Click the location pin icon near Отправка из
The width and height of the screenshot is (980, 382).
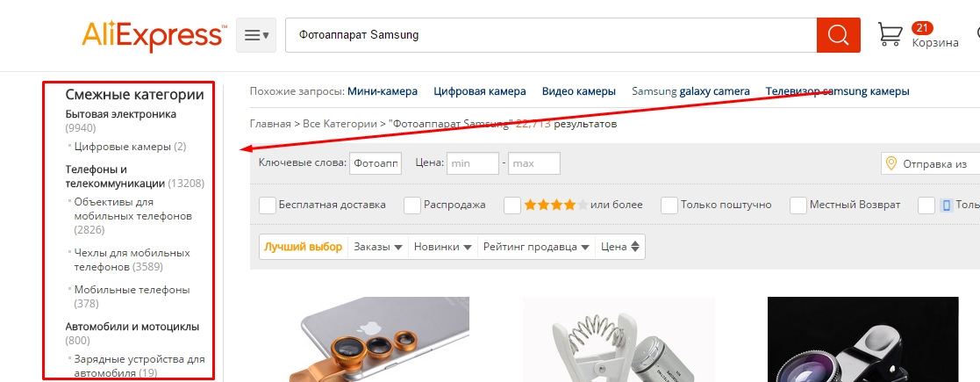pos(891,164)
